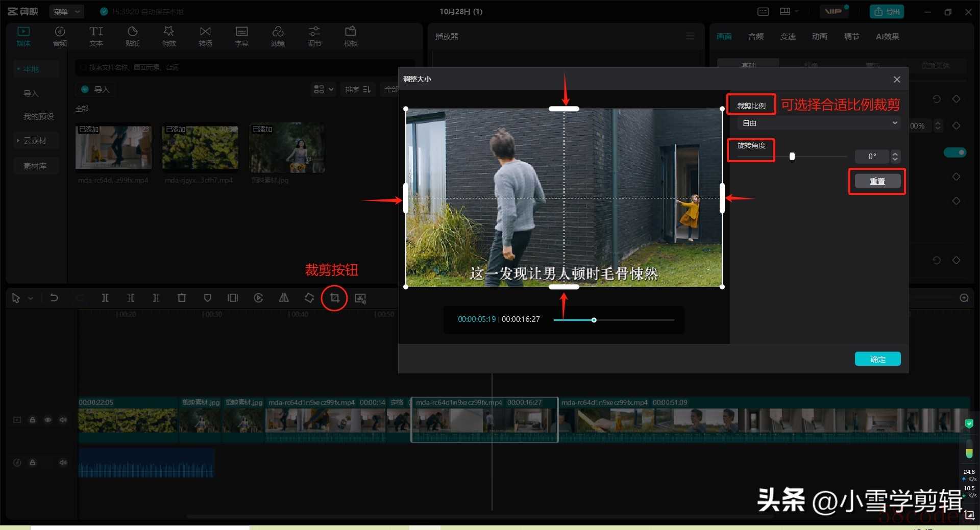Open the 裁剪比例 dropdown showing 自由
The image size is (980, 530).
[819, 123]
